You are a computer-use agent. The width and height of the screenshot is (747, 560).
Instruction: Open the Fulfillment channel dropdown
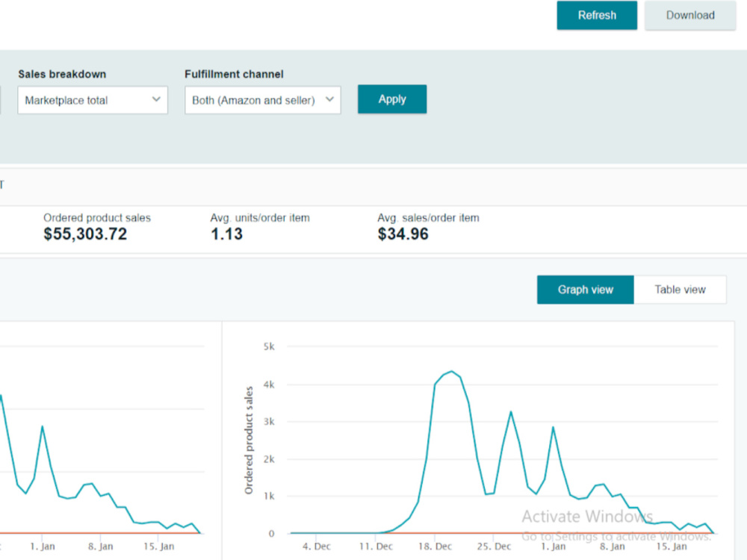click(x=262, y=100)
